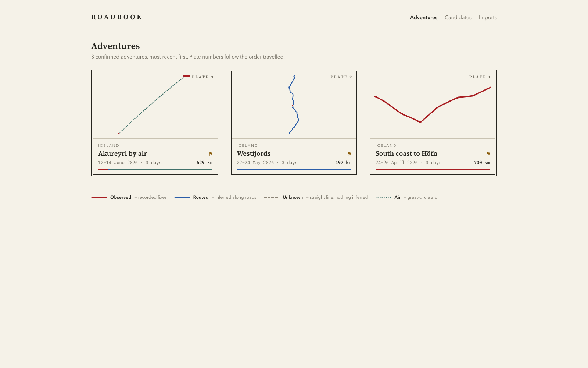Click the red Observed line legend swatch
588x368 pixels.
click(x=99, y=197)
